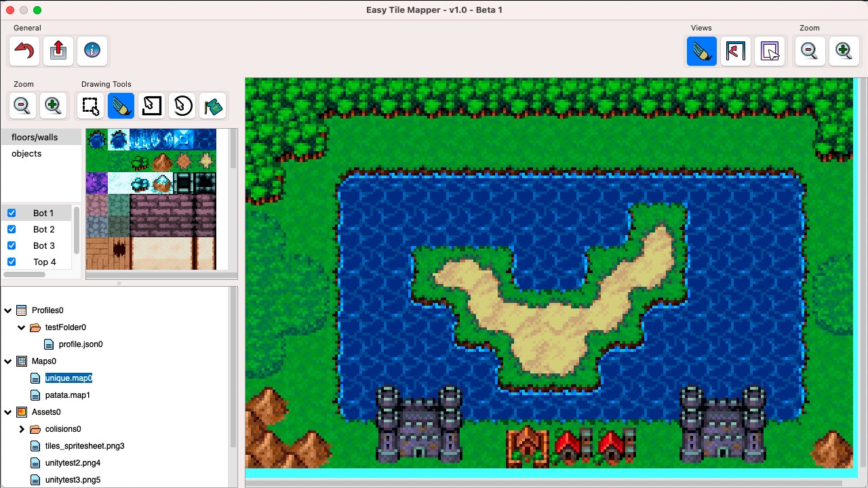The image size is (868, 488).
Task: Zoom out using the top-right Zoom section
Action: 810,51
